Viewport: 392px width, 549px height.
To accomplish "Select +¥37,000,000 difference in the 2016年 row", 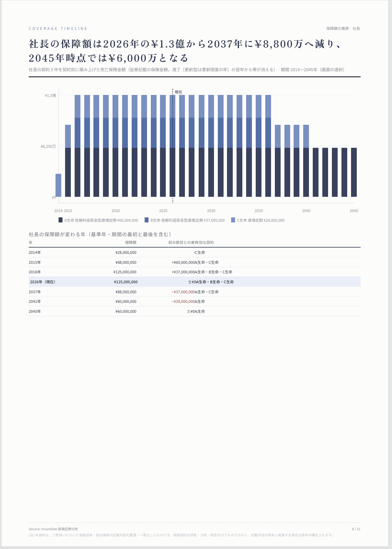I will point(183,272).
